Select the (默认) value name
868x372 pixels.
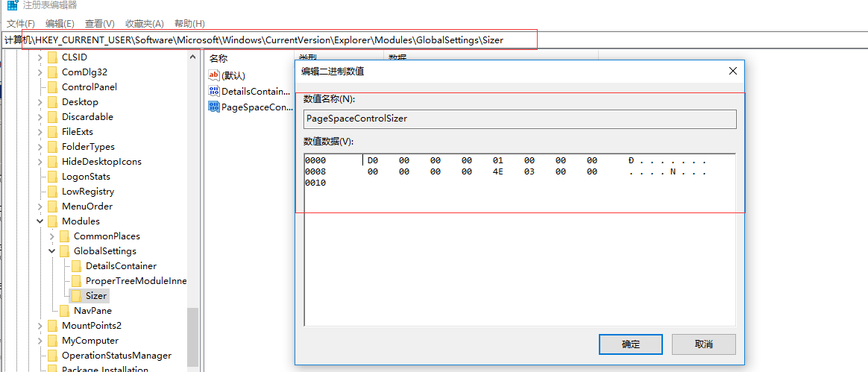[233, 75]
